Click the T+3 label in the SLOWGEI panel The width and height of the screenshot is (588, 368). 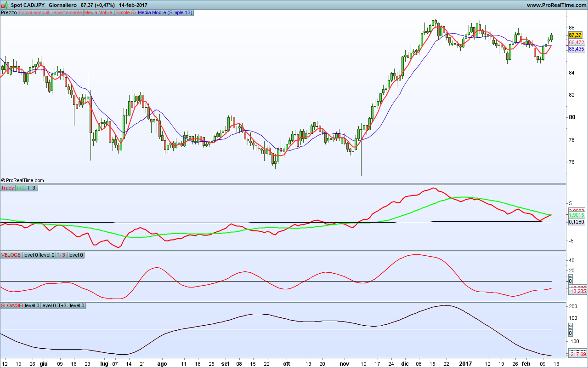click(x=62, y=305)
